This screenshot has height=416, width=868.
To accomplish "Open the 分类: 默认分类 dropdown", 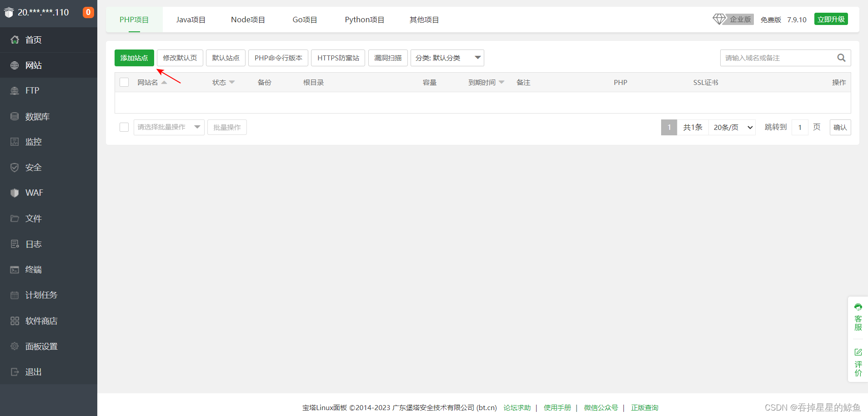I will (x=447, y=58).
